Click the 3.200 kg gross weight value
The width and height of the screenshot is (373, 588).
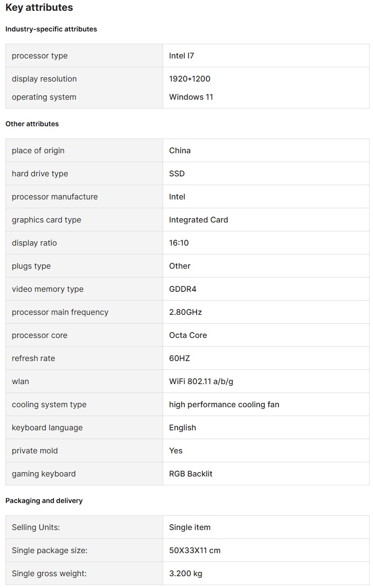pyautogui.click(x=185, y=573)
